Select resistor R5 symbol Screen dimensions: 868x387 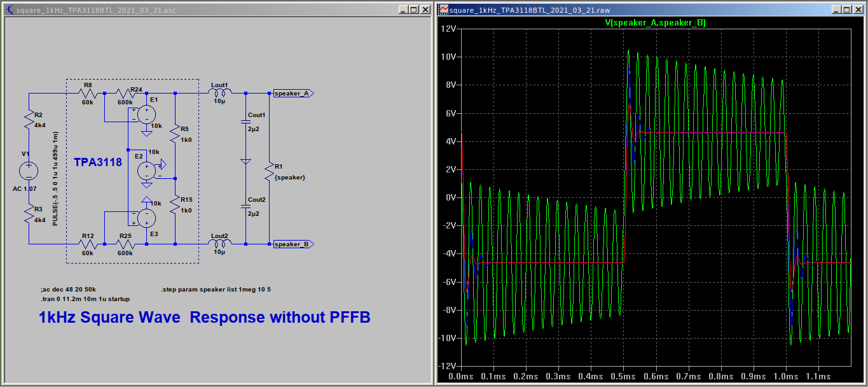176,134
